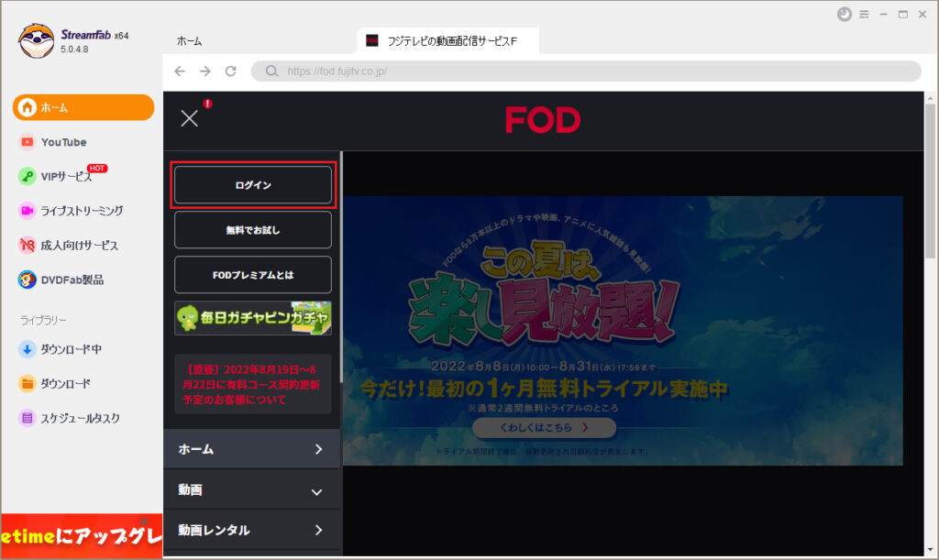This screenshot has width=939, height=560.
Task: Click the green VIP key icon
Action: point(27,177)
